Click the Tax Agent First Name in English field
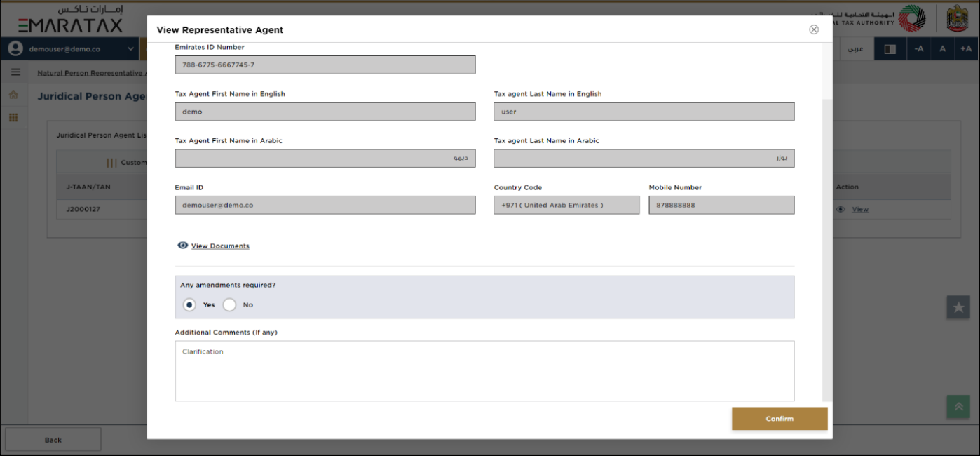Image resolution: width=980 pixels, height=456 pixels. point(325,112)
